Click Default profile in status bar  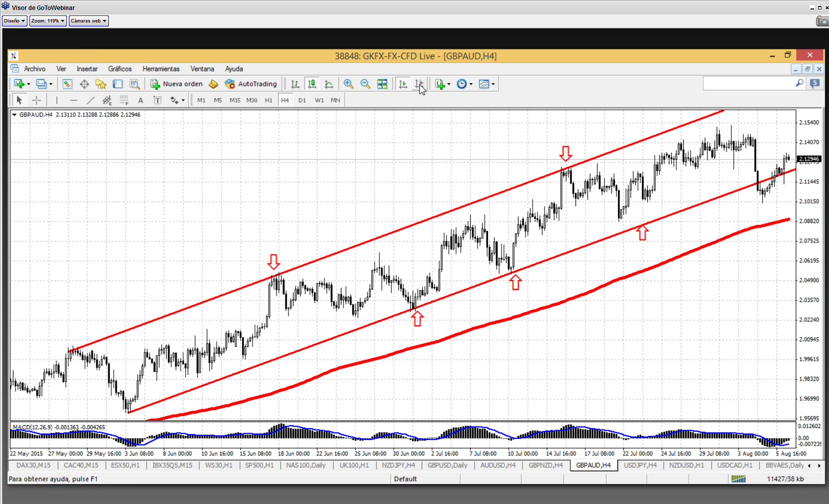pyautogui.click(x=405, y=479)
